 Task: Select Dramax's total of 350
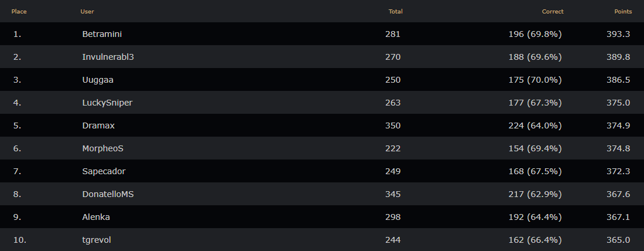click(x=393, y=126)
